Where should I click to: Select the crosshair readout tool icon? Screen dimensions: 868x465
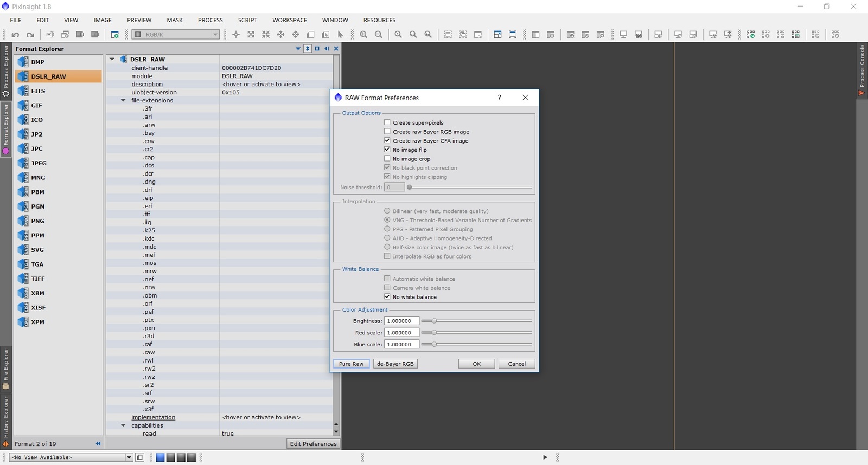[x=236, y=35]
